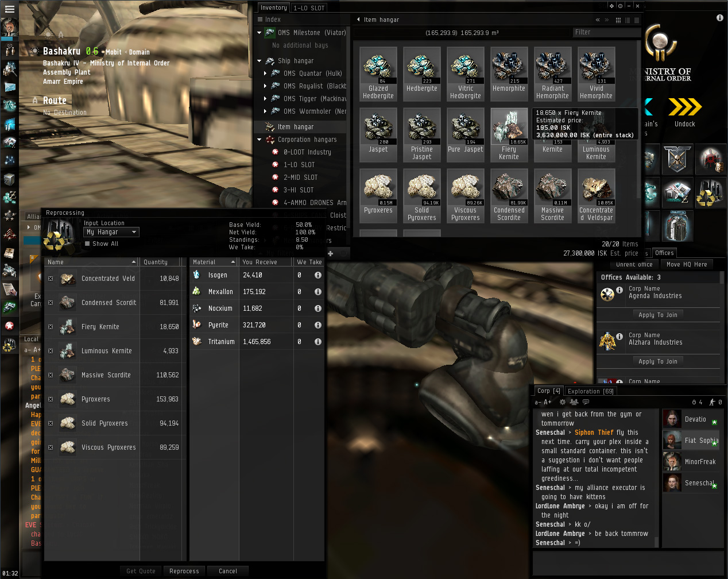
Task: Click Cancel in Reprocessing window
Action: tap(228, 571)
